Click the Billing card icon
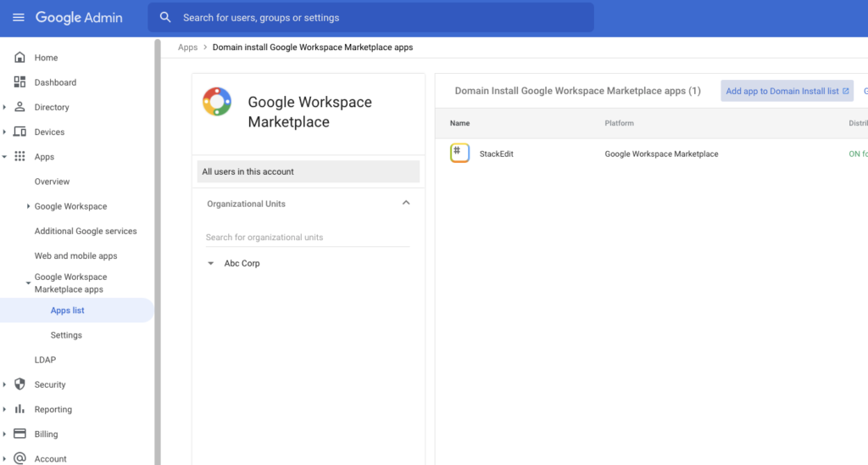This screenshot has width=868, height=465. click(20, 434)
